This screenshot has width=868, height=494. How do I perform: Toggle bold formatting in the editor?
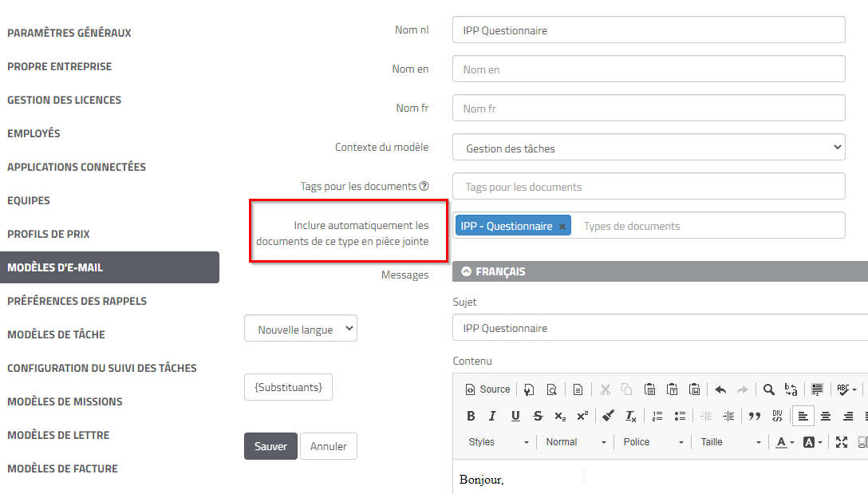pyautogui.click(x=471, y=416)
